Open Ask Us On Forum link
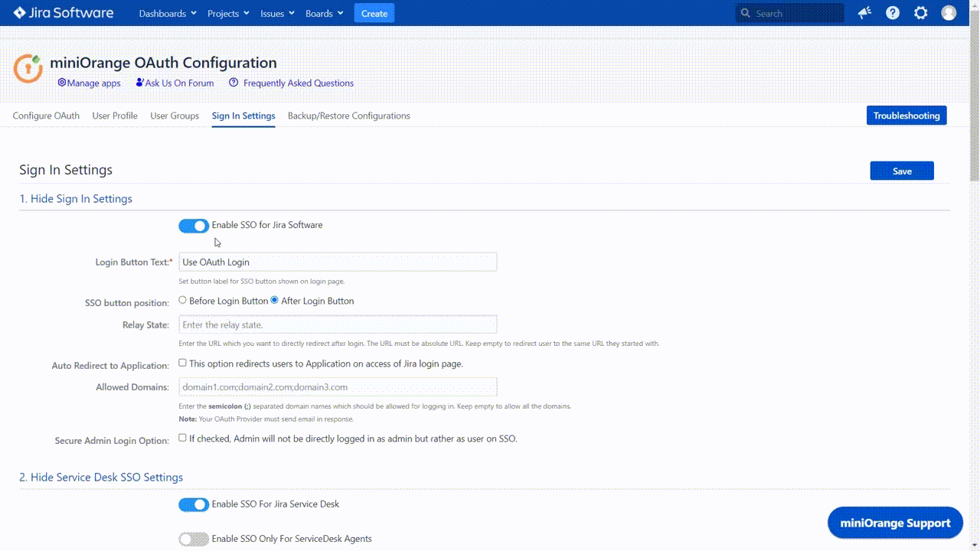Viewport: 980px width, 551px height. [x=175, y=83]
